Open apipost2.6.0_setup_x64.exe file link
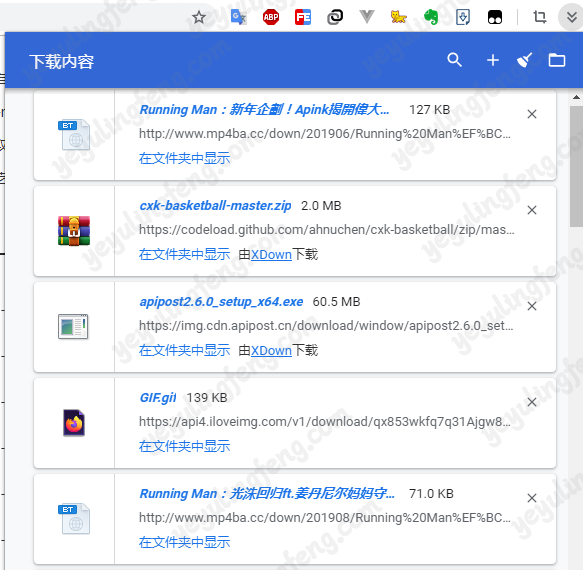Screen dimensions: 583x570 tap(221, 302)
